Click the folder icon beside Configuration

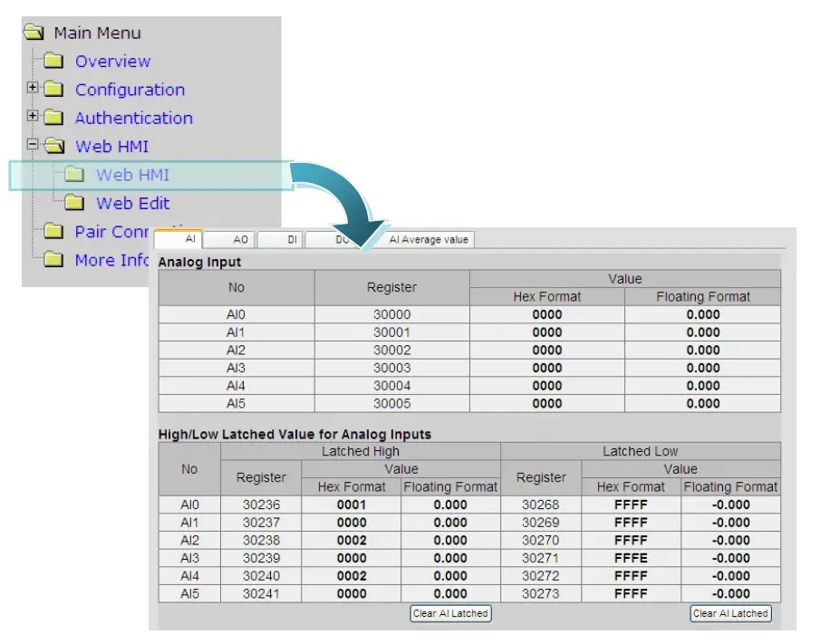click(53, 89)
